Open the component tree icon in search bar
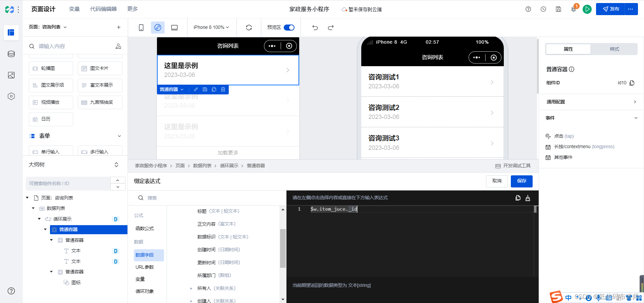This screenshot has width=644, height=303. [118, 46]
